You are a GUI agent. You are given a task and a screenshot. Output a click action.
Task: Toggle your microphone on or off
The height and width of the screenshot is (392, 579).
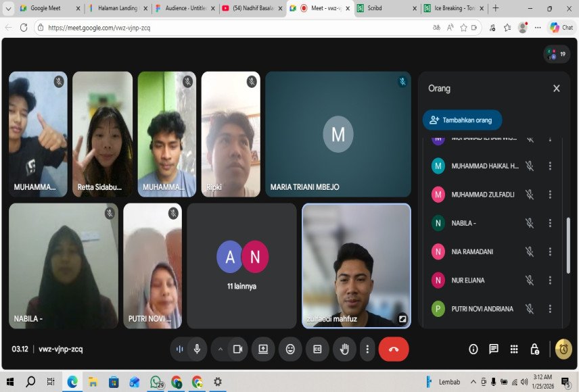click(x=197, y=349)
